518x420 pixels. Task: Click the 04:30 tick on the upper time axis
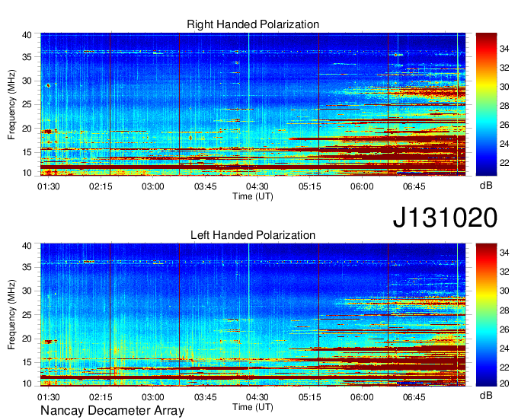coord(257,186)
